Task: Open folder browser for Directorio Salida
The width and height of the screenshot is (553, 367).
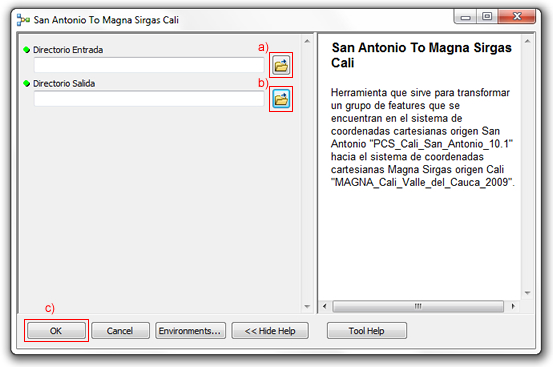Action: [281, 99]
